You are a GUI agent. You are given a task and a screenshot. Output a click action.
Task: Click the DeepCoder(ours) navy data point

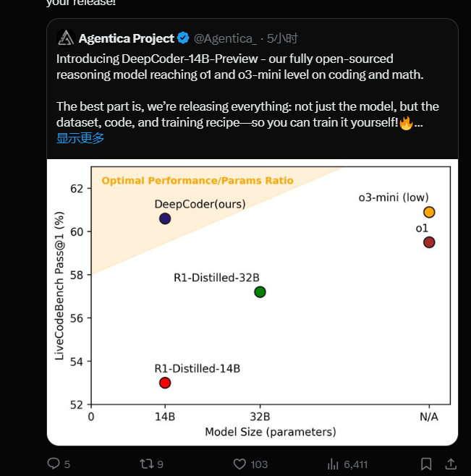tap(165, 218)
